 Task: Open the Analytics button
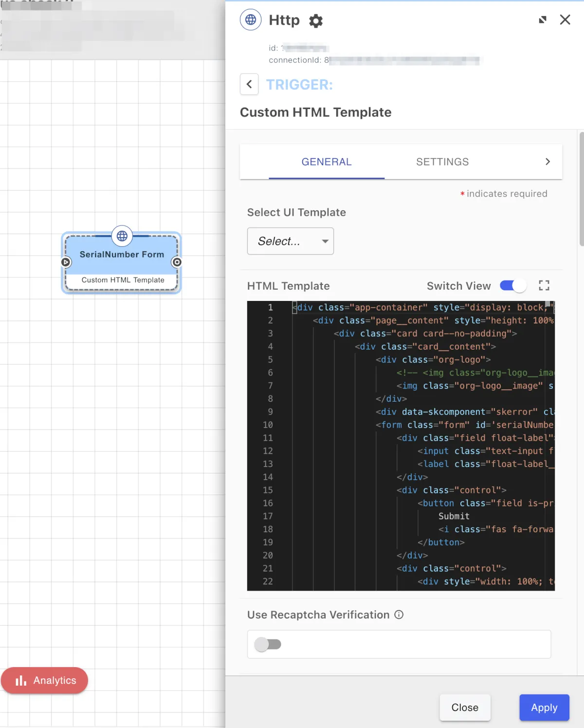[x=45, y=681]
